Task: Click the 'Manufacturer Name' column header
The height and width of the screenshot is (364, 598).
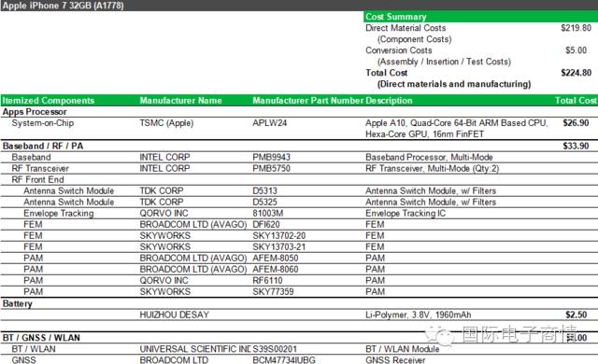Action: (x=180, y=101)
